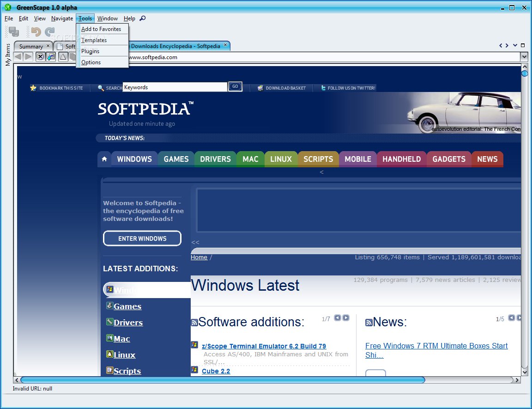Click the previous News page arrow
Image resolution: width=532 pixels, height=409 pixels.
(x=512, y=317)
